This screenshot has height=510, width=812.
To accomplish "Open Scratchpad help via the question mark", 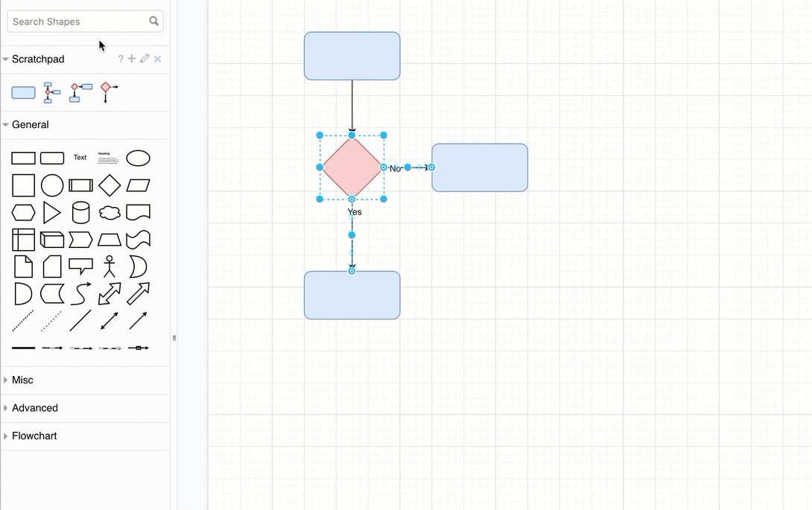I will click(x=120, y=59).
